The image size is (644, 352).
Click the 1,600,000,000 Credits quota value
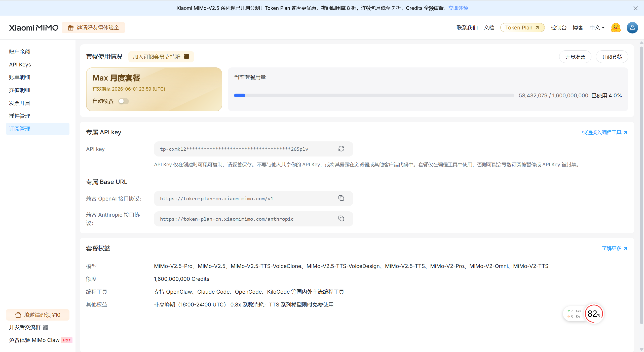click(x=181, y=279)
